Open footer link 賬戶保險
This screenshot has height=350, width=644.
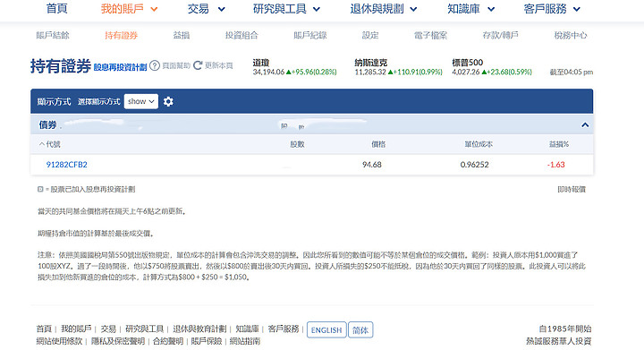pyautogui.click(x=207, y=341)
